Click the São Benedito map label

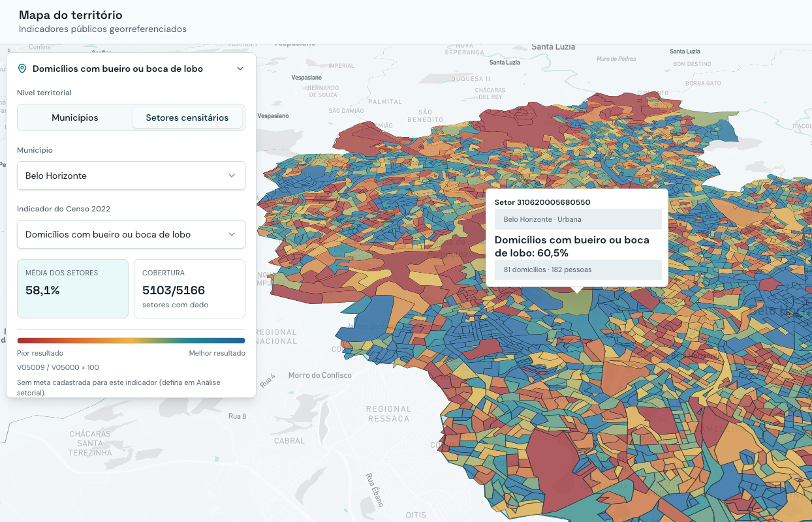(x=426, y=116)
